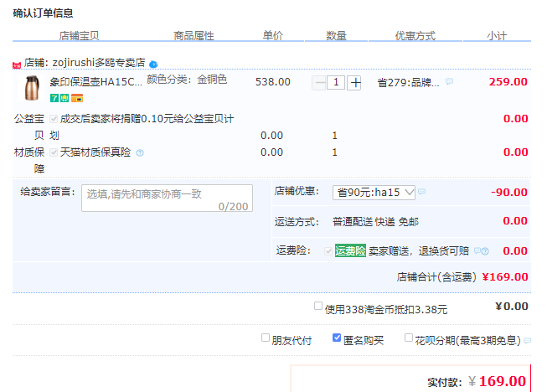Open the 省90元:ha15 store discount dropdown
The height and width of the screenshot is (392, 547).
pyautogui.click(x=374, y=193)
